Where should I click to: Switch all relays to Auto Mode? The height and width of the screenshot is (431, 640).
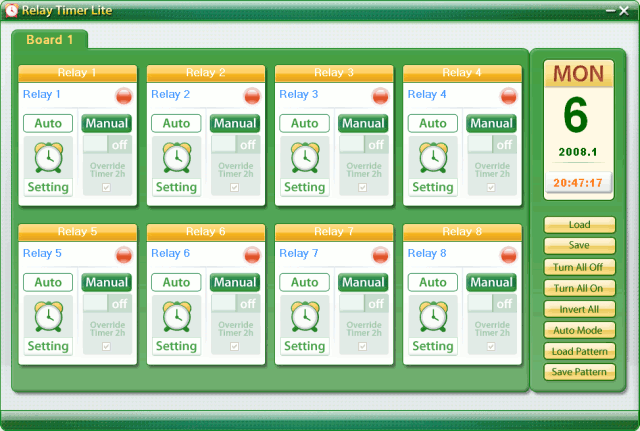(x=579, y=330)
